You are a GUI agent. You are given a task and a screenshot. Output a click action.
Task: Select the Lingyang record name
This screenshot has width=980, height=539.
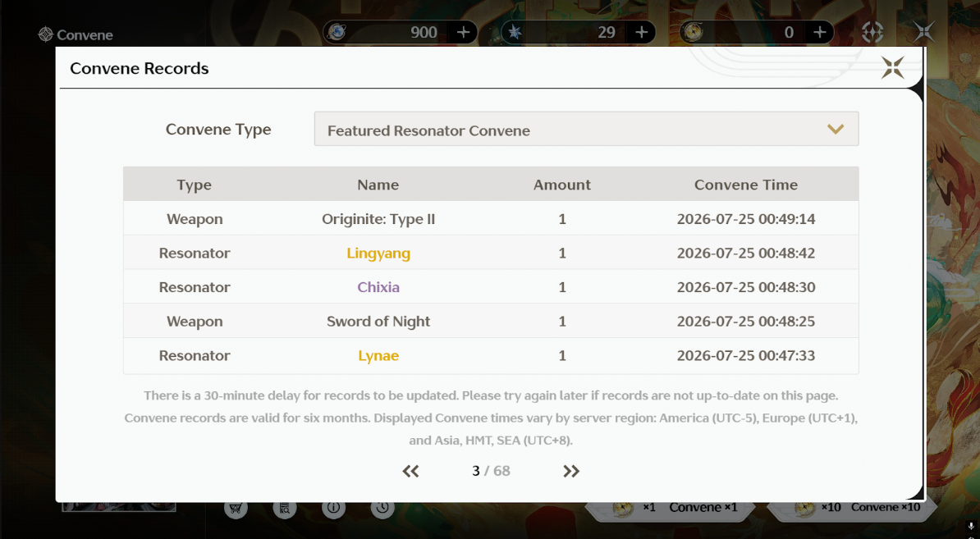pyautogui.click(x=378, y=253)
